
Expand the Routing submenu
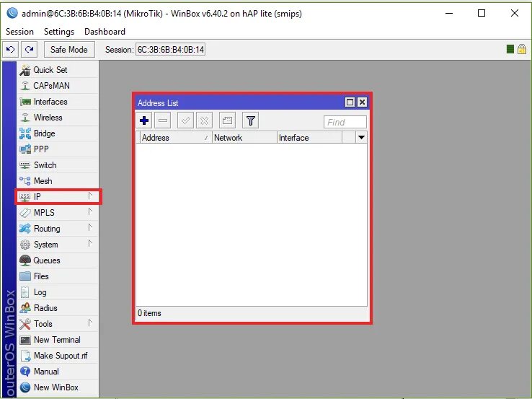58,229
